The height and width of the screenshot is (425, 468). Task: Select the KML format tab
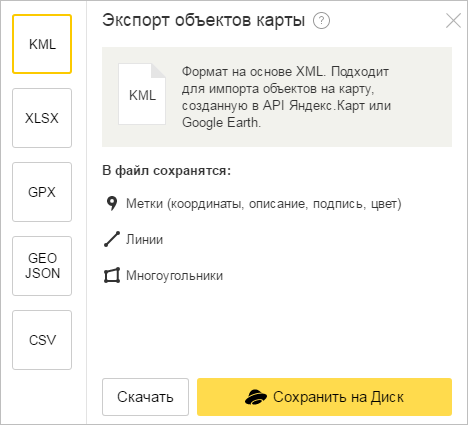[x=42, y=44]
